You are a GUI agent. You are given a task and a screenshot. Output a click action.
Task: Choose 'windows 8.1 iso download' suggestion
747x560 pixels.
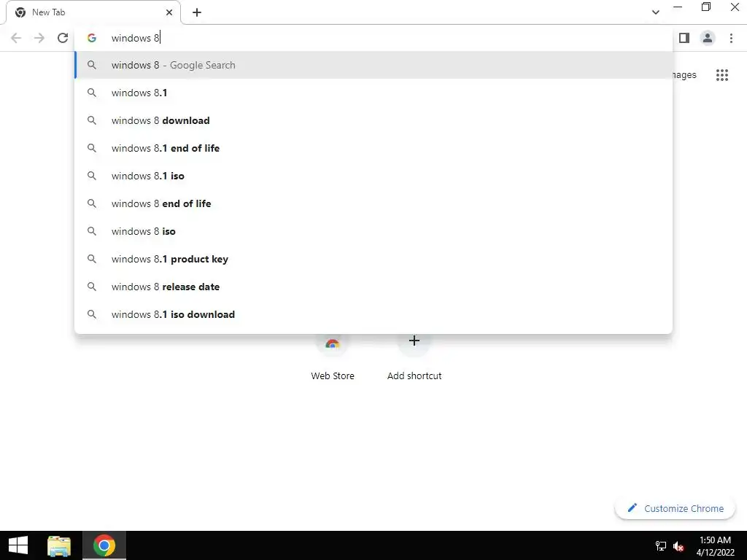tap(373, 314)
